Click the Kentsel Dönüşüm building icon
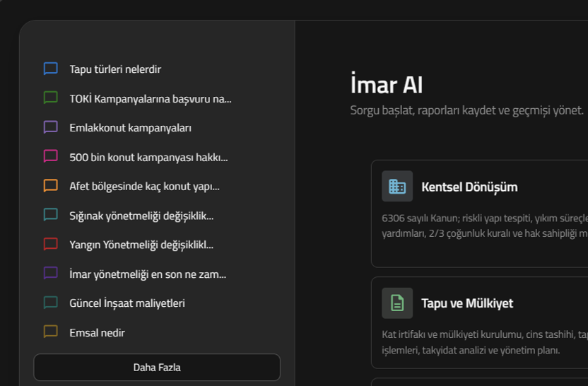Viewport: 588px width, 386px height. [x=397, y=187]
